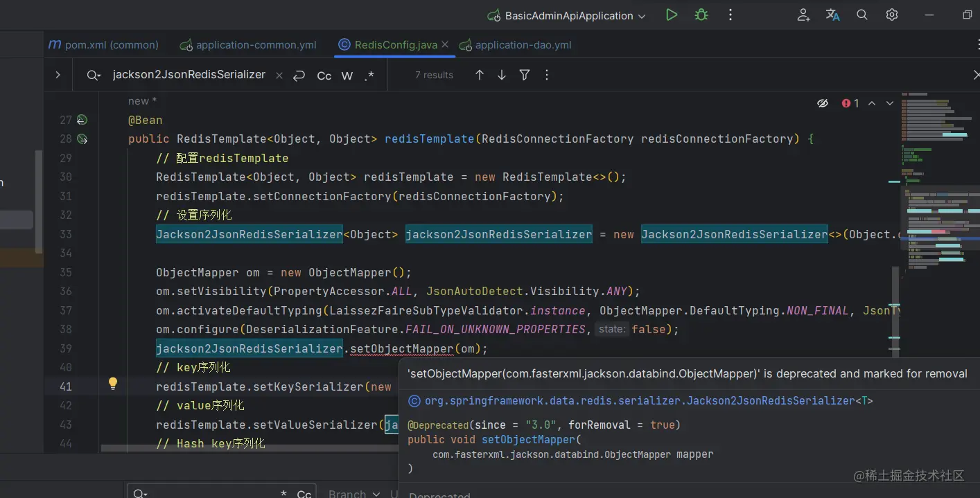The height and width of the screenshot is (498, 980).
Task: Click the 'new *' author inlay hint
Action: (142, 101)
